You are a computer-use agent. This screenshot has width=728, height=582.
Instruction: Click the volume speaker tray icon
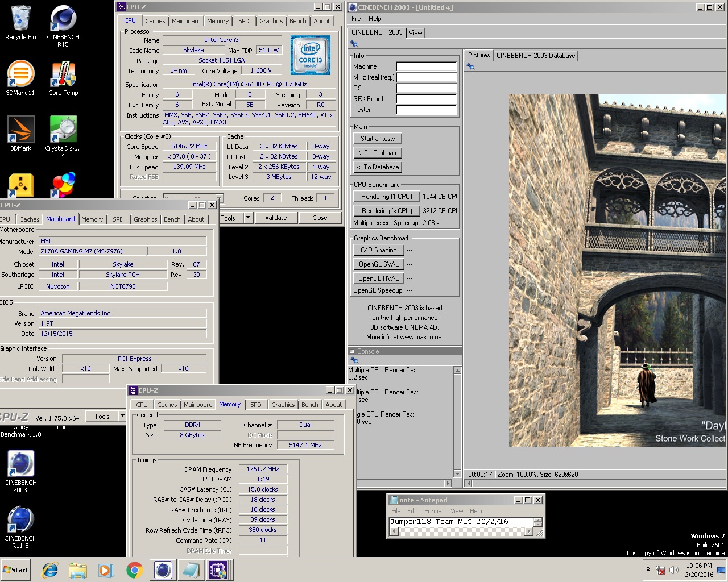(x=674, y=570)
